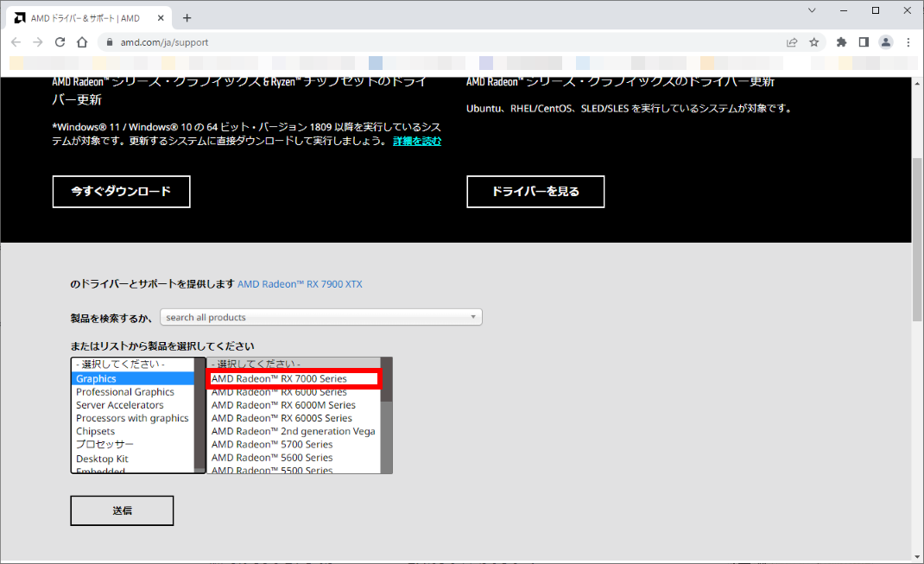
Task: Click the category list scrollbar
Action: [x=199, y=415]
